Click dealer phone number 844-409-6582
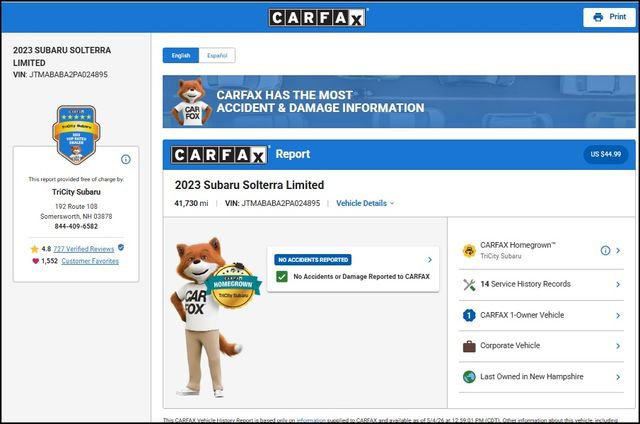 click(x=76, y=226)
